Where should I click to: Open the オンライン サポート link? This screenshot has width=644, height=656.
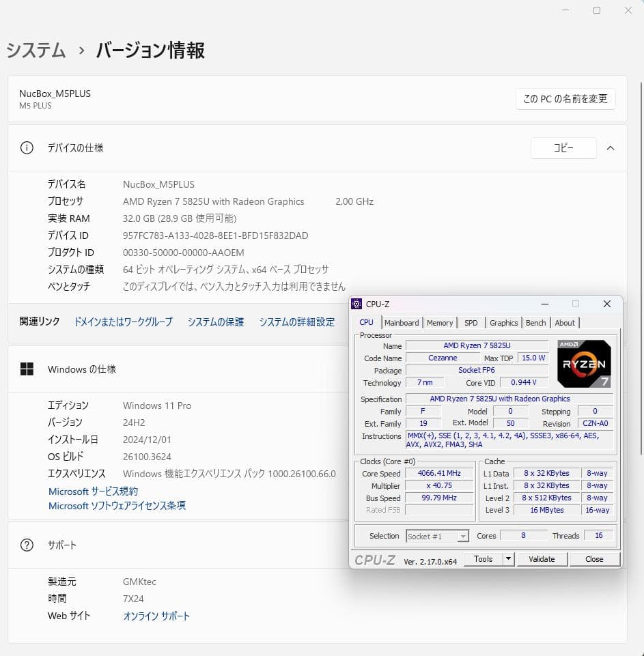[156, 615]
